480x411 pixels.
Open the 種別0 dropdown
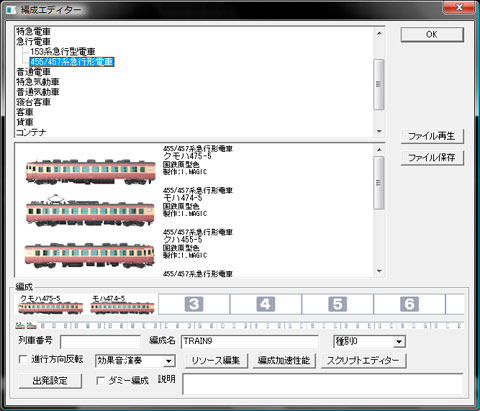(369, 342)
